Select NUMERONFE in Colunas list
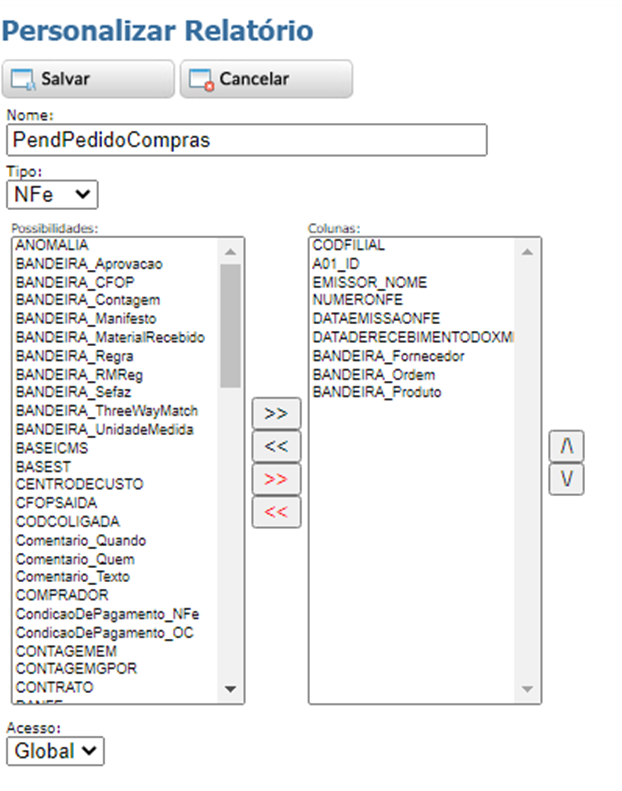 click(355, 300)
